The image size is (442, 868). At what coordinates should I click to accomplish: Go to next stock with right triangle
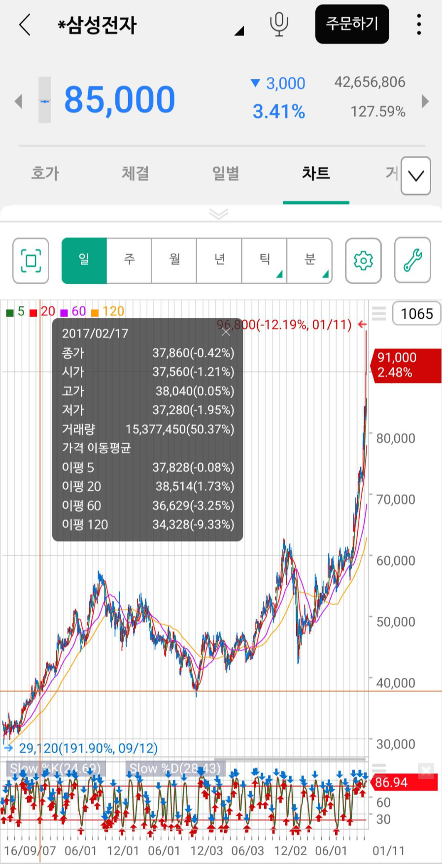[425, 101]
